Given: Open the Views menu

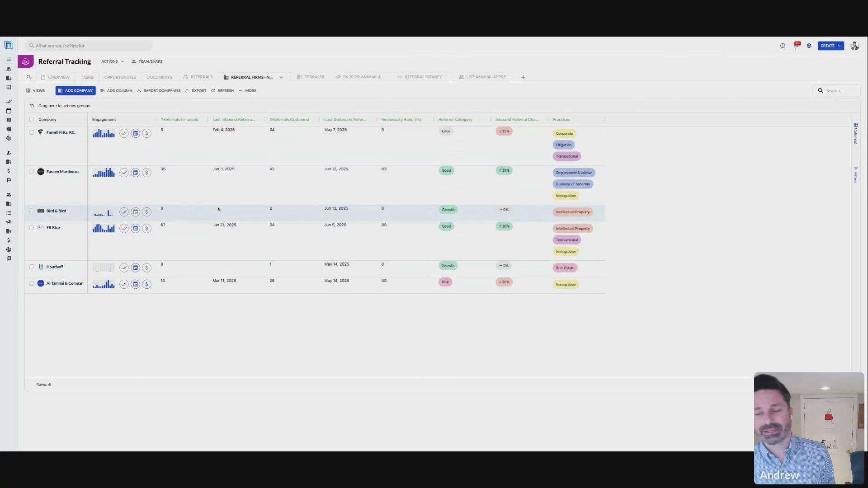Looking at the screenshot, I should point(35,90).
